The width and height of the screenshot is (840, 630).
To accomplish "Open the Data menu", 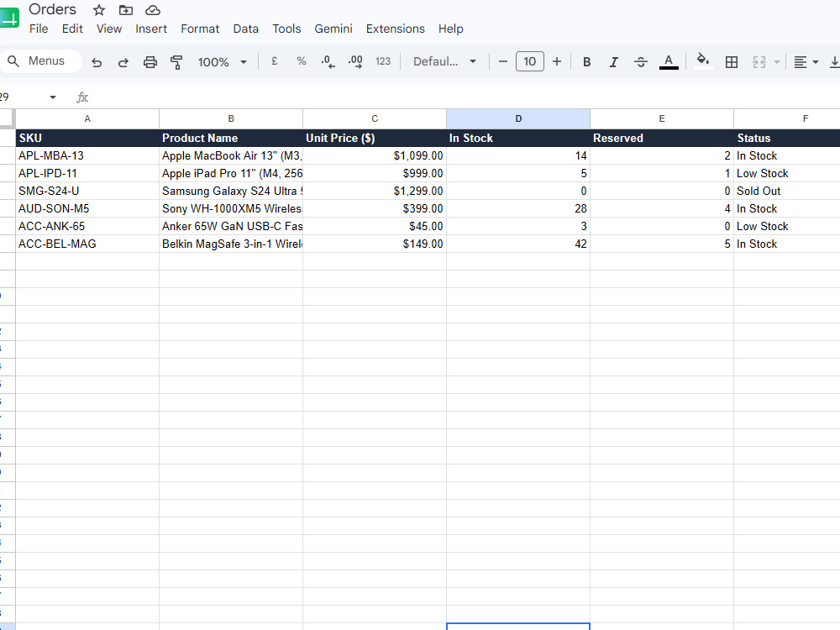I will coord(246,29).
